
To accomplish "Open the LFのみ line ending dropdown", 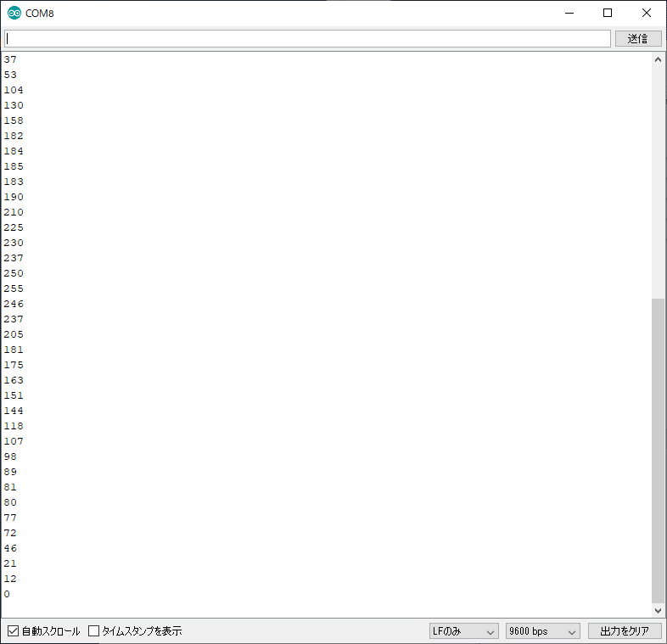I will coord(463,631).
